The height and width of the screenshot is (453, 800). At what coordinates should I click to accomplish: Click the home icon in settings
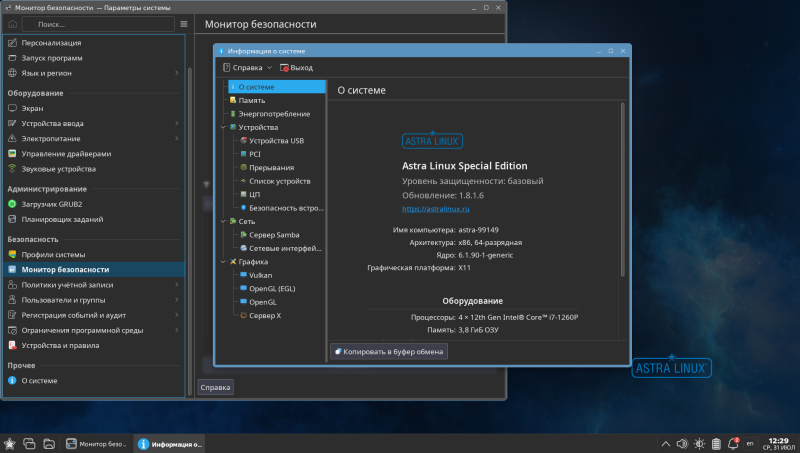tap(13, 24)
